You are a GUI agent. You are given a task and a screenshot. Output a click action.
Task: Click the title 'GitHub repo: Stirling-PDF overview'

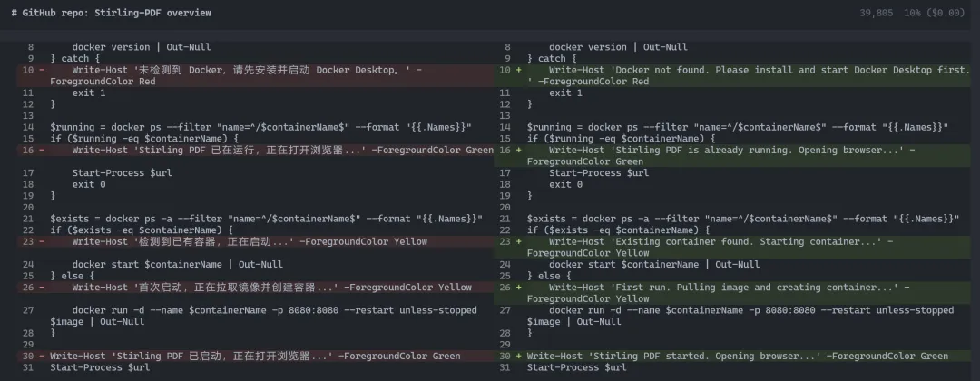[x=112, y=13]
